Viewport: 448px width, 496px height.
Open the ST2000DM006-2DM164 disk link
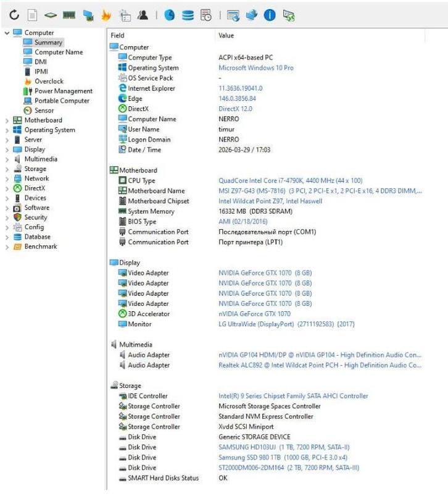point(289,468)
